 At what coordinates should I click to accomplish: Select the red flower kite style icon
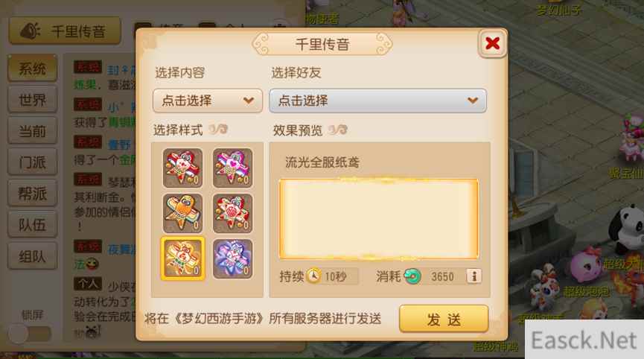tap(232, 214)
